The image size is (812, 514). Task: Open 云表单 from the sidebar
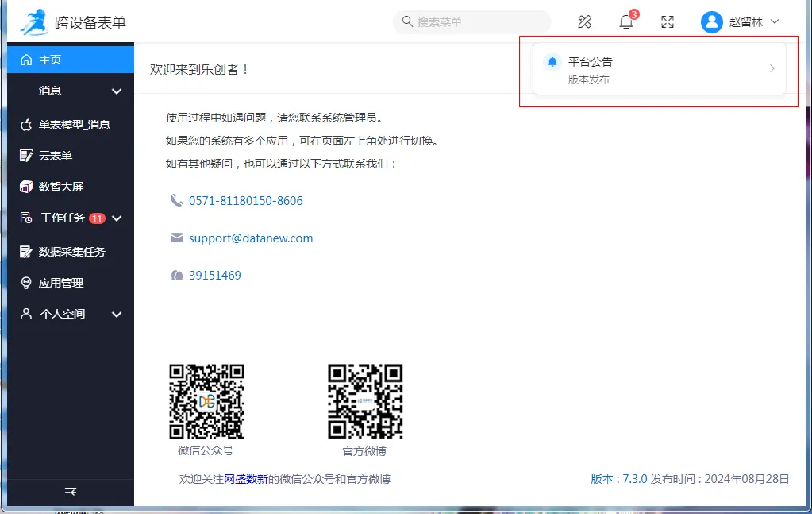[x=56, y=156]
